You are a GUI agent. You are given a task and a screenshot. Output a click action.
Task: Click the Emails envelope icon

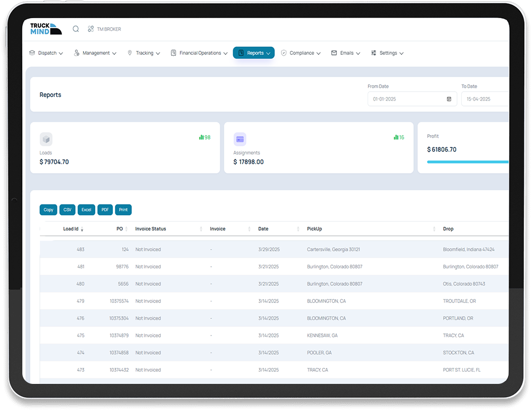(334, 53)
